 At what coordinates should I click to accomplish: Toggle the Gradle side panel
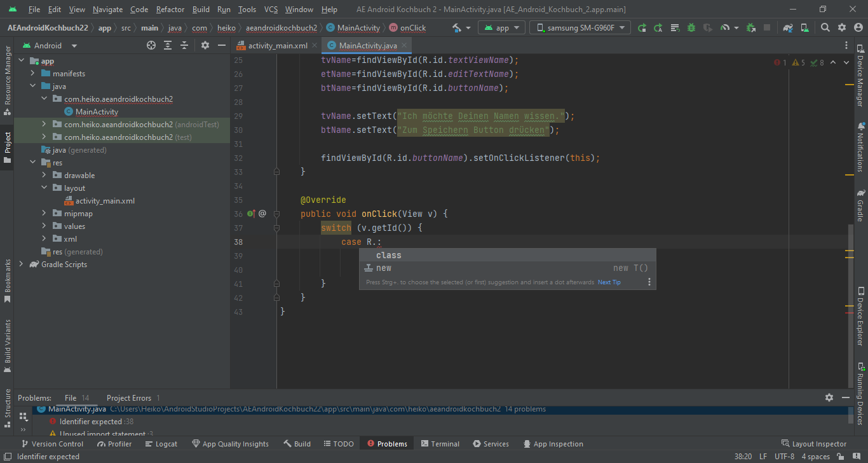click(860, 205)
